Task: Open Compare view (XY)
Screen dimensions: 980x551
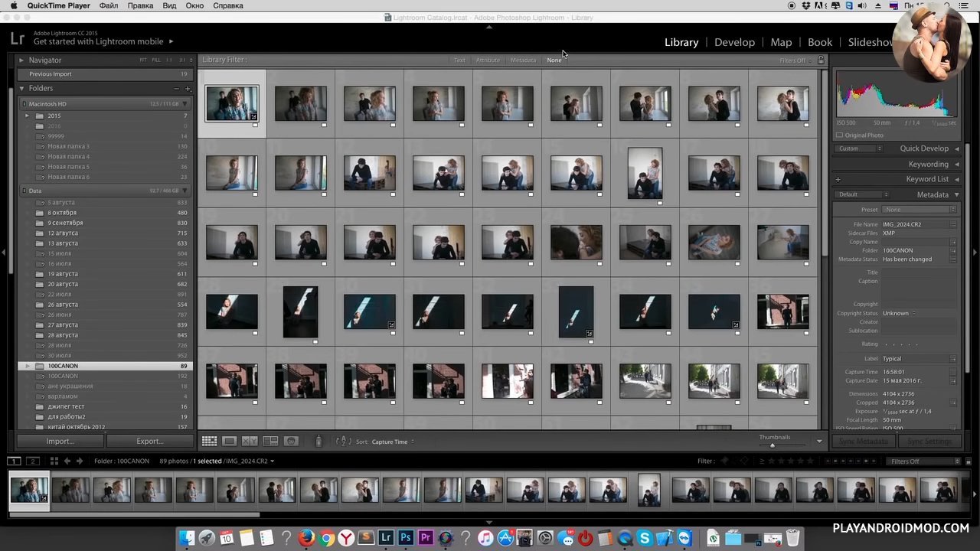Action: (x=250, y=442)
